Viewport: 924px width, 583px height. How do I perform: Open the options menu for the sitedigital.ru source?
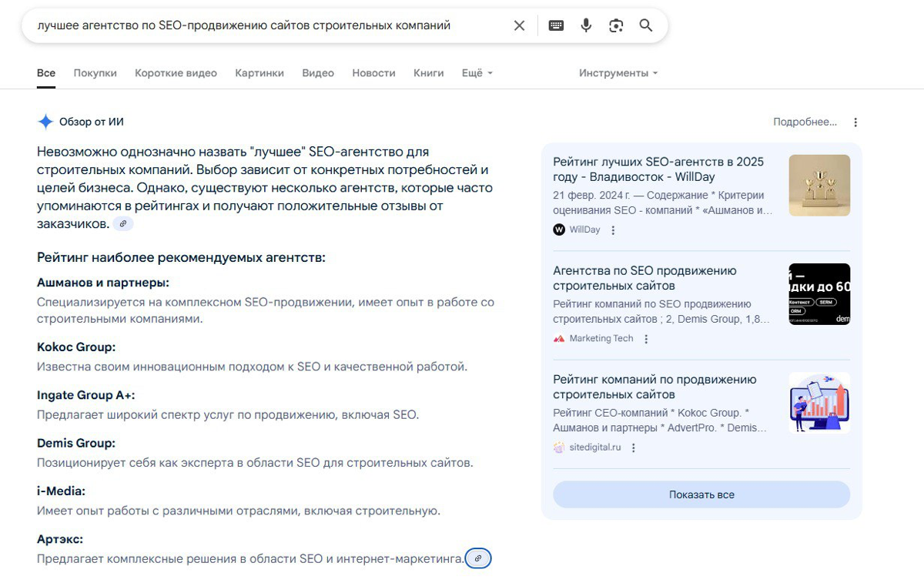[634, 447]
